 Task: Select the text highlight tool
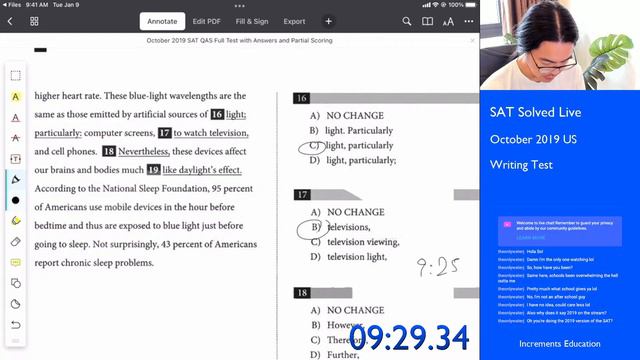tap(16, 97)
